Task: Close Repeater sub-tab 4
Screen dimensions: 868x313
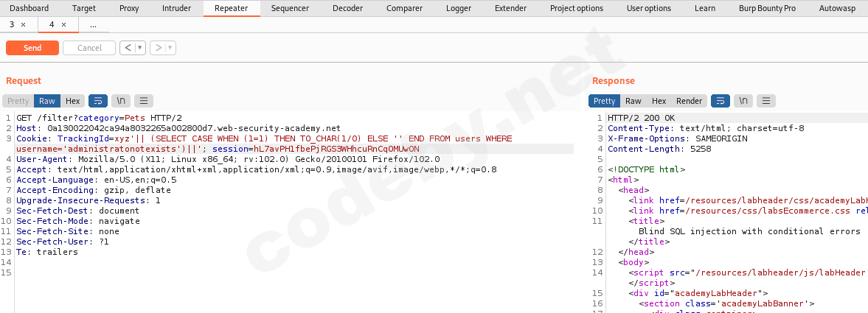Action: 63,25
